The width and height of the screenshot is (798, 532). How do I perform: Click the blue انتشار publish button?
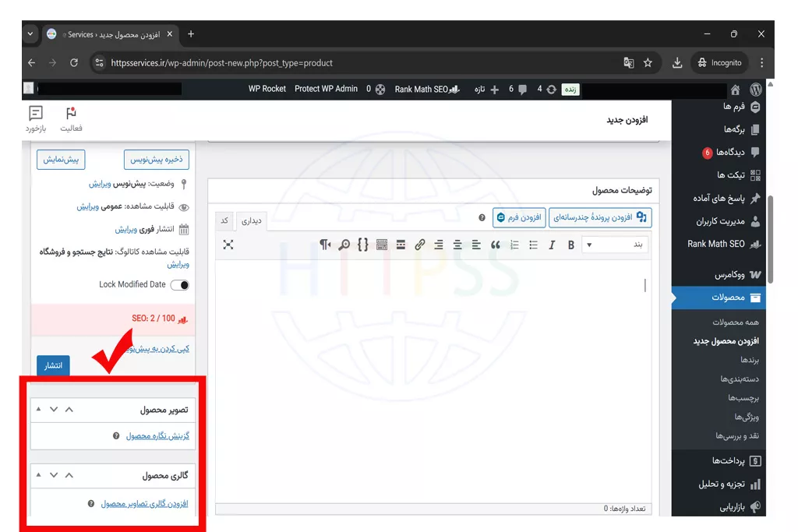53,365
